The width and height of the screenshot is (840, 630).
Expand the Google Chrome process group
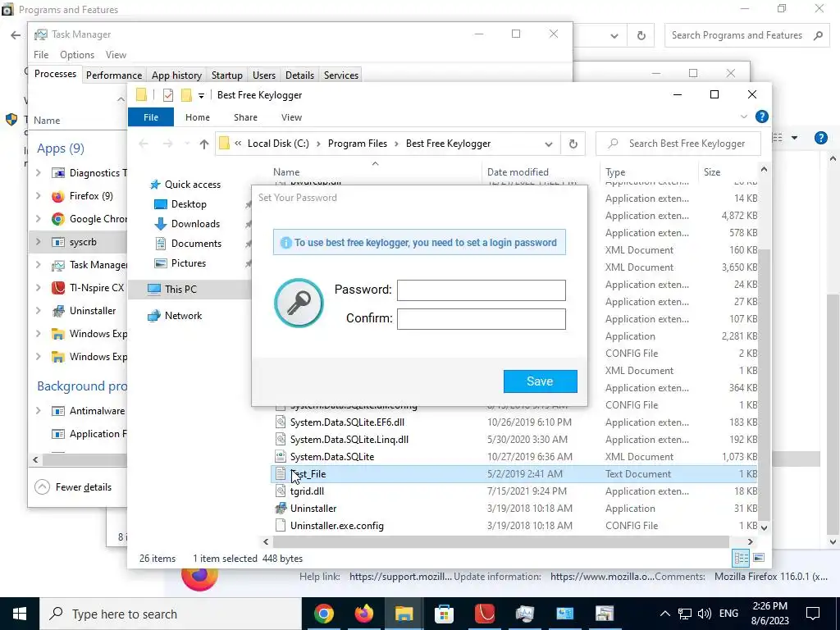point(38,218)
